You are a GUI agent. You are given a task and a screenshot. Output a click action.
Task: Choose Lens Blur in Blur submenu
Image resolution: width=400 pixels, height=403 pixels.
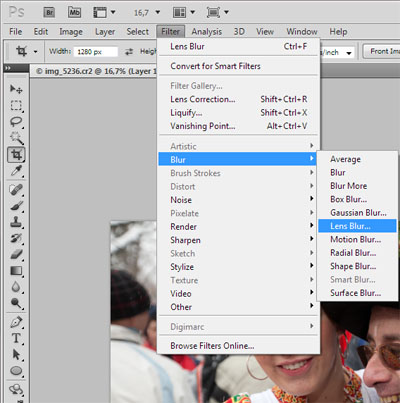357,226
